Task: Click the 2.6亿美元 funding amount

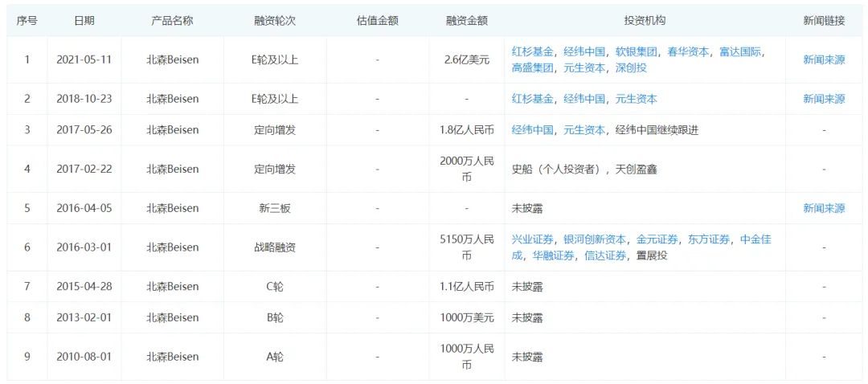Action: point(467,59)
